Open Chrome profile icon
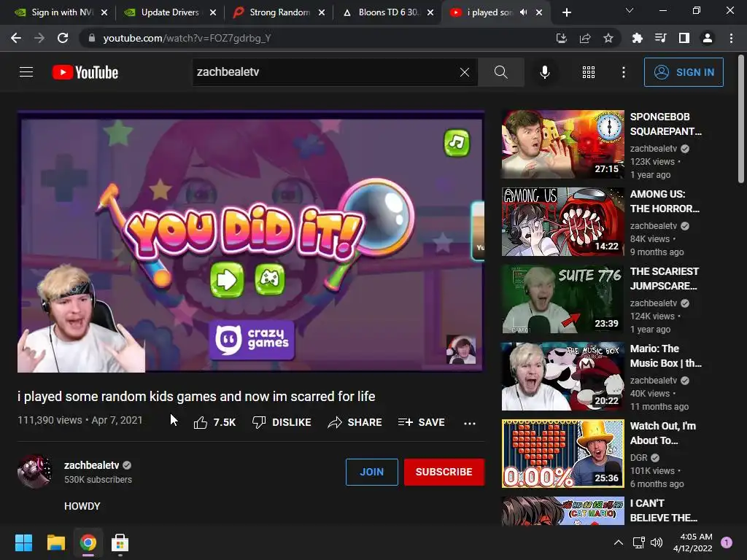Image resolution: width=747 pixels, height=560 pixels. click(x=708, y=38)
